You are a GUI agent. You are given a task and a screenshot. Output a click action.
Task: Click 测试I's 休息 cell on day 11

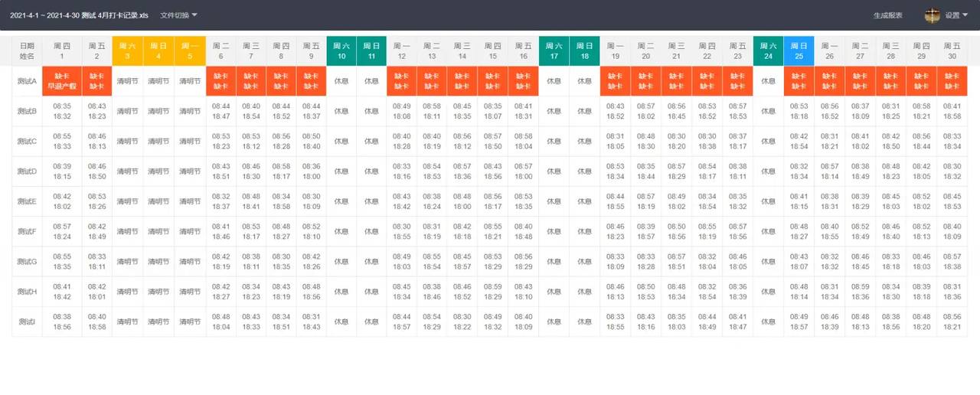371,322
